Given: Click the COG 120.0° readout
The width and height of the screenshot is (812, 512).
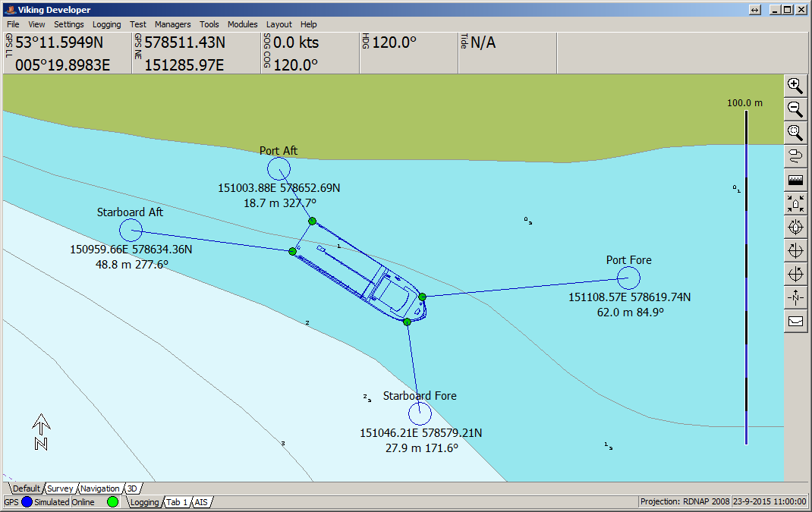Looking at the screenshot, I should pyautogui.click(x=295, y=65).
